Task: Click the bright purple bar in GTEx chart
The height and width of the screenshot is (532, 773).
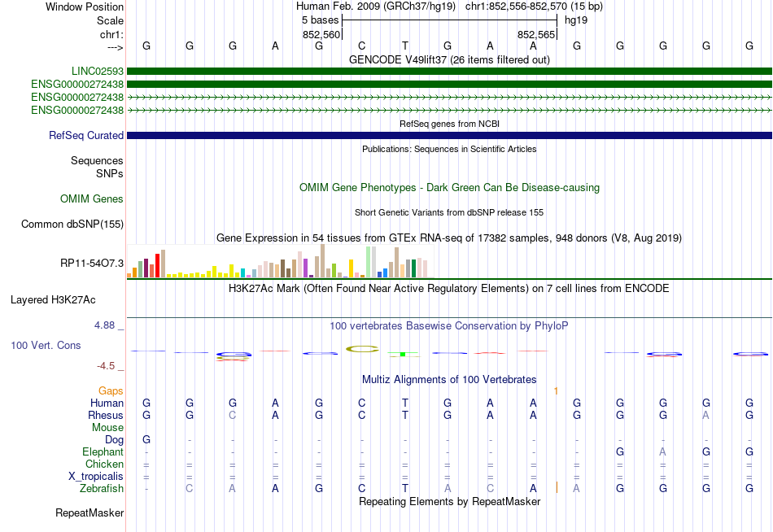Action: [x=306, y=268]
